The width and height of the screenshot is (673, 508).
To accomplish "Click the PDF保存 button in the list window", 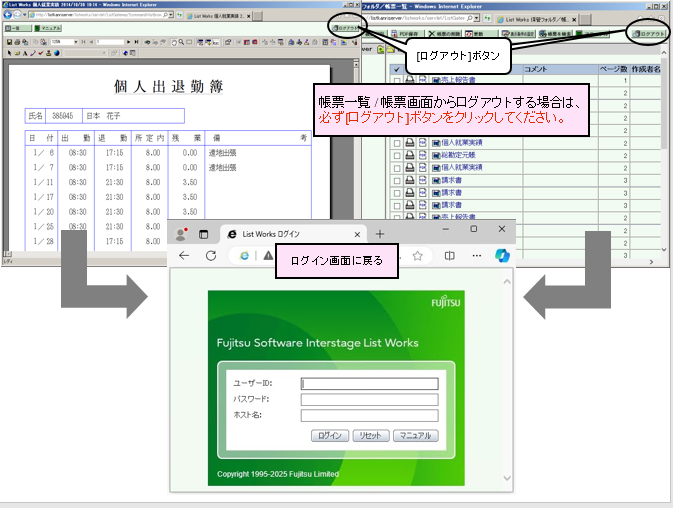I will click(407, 33).
